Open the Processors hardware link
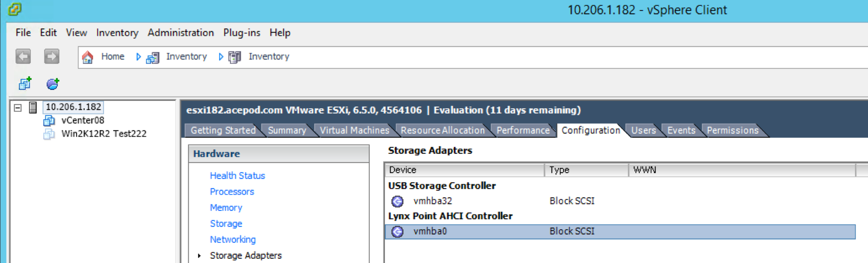 232,192
